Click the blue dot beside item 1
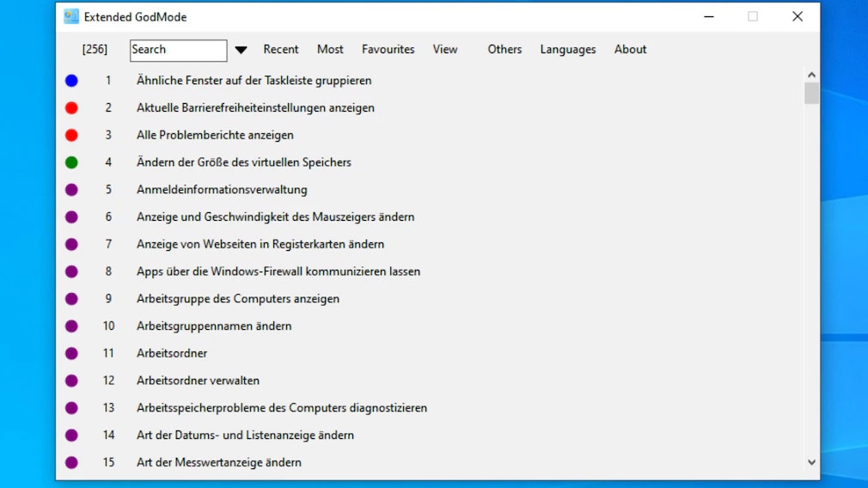The image size is (868, 488). click(71, 81)
